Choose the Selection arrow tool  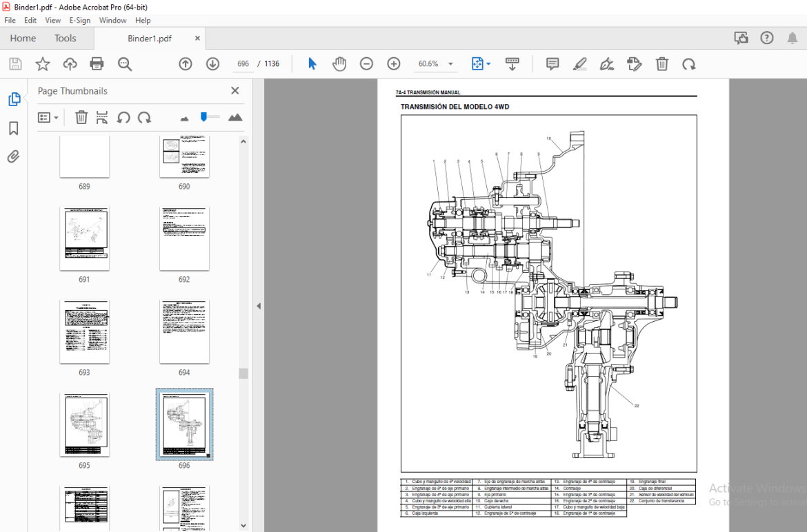[312, 63]
